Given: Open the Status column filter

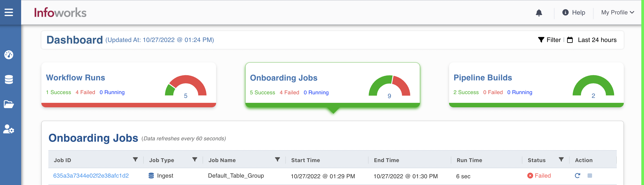Looking at the screenshot, I should coord(561,159).
